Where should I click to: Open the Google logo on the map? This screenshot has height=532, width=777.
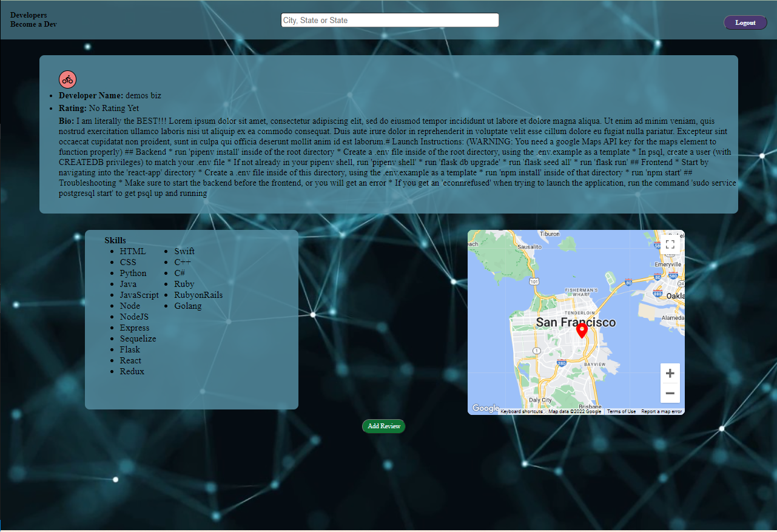[485, 408]
